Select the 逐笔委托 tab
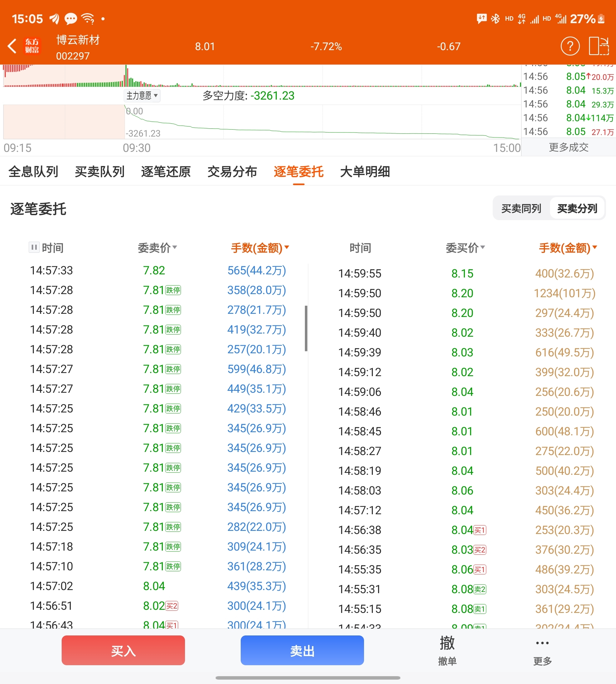 299,172
